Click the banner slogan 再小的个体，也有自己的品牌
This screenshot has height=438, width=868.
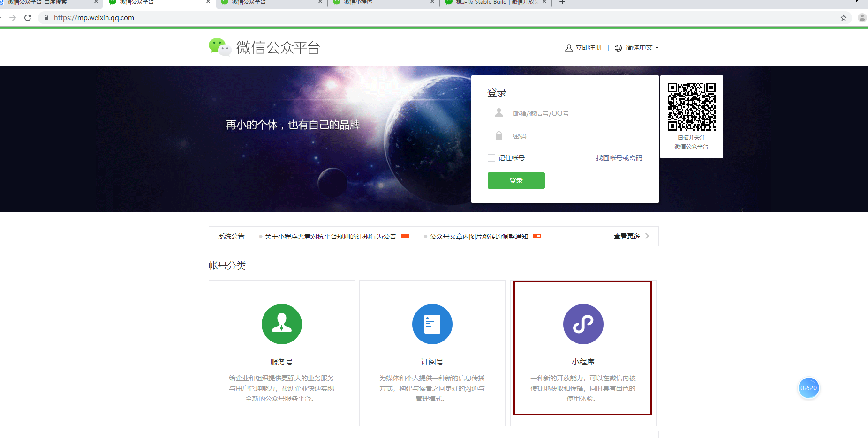pos(293,125)
